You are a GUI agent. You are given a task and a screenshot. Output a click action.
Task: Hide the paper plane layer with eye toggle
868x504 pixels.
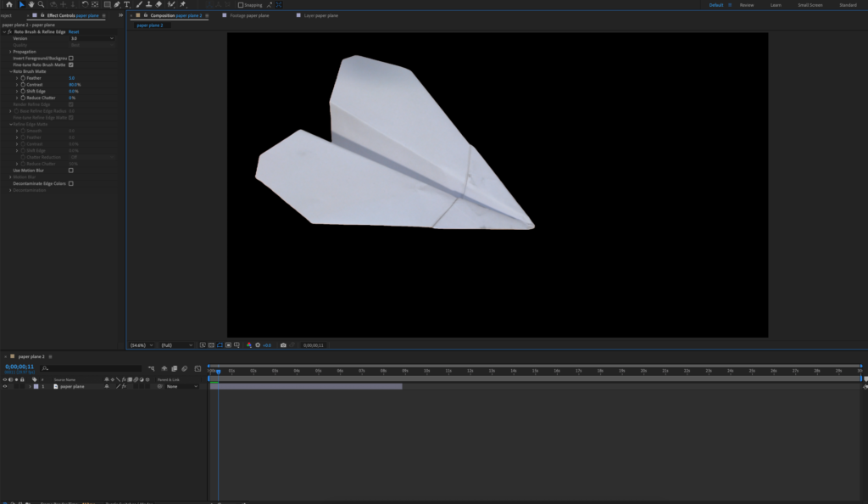click(x=5, y=386)
